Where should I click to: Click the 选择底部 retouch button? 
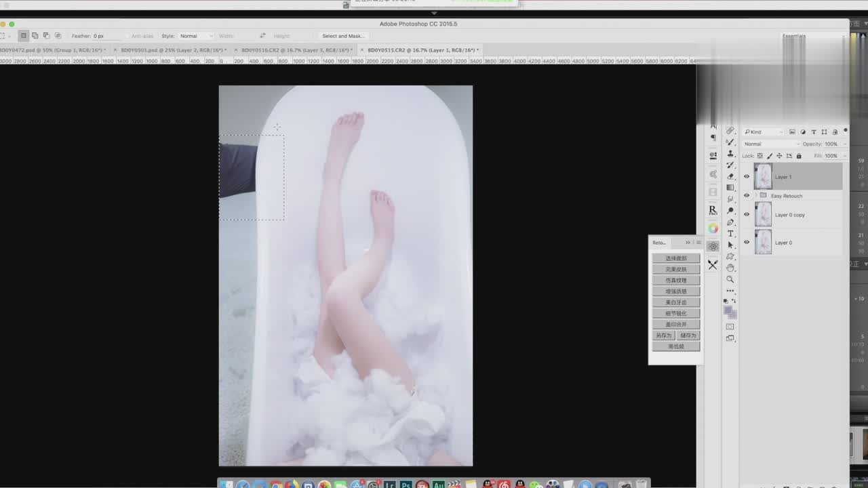pyautogui.click(x=676, y=258)
